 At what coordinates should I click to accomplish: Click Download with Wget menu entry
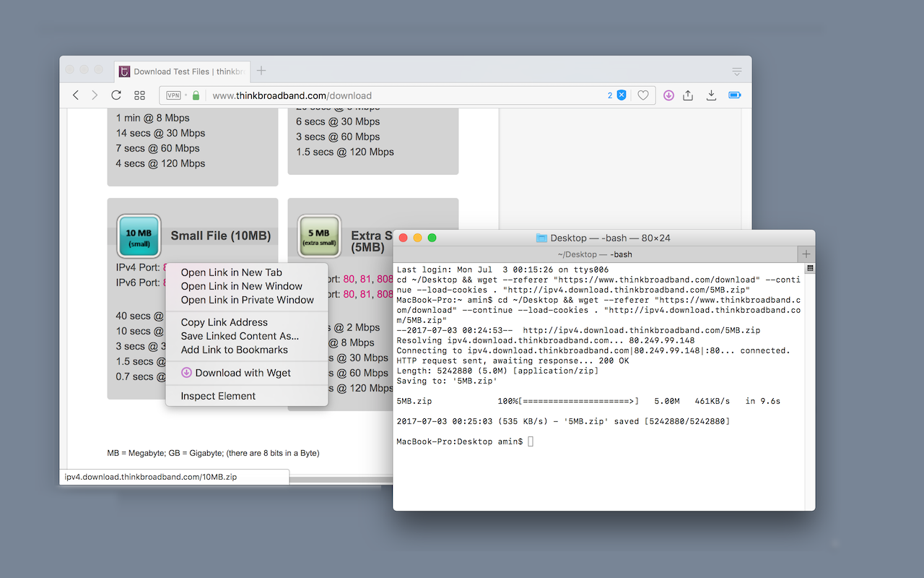[247, 373]
